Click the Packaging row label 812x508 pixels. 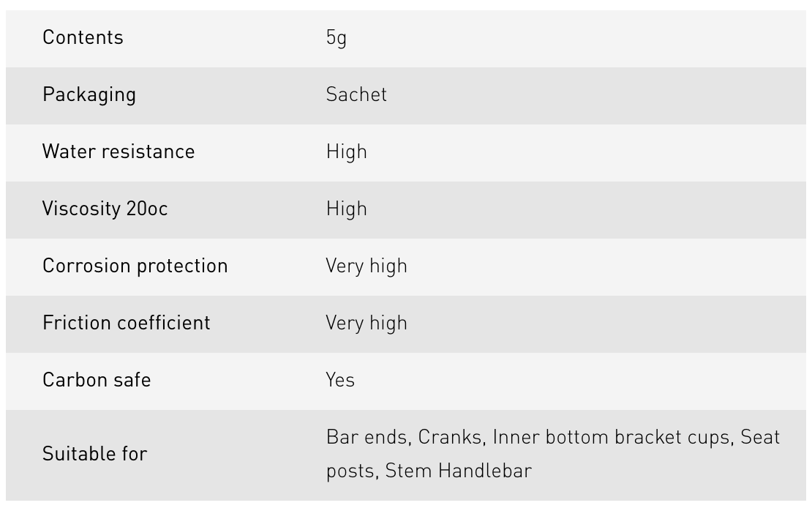[x=89, y=94]
